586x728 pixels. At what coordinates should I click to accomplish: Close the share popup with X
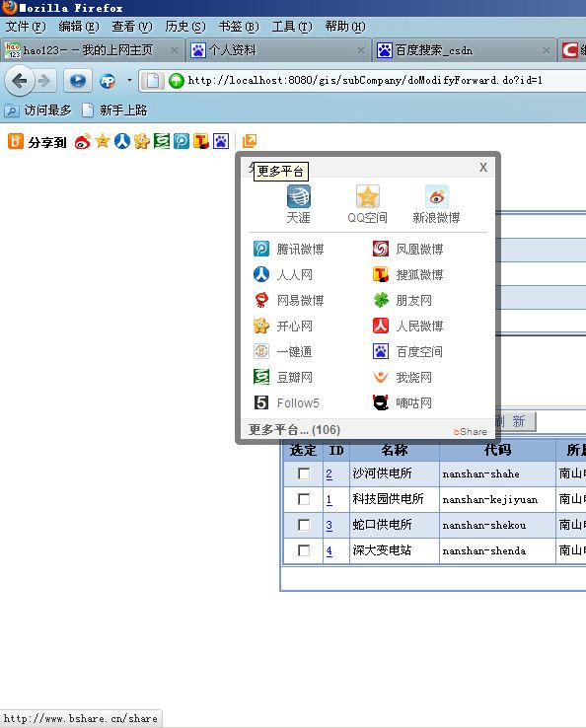click(x=483, y=167)
